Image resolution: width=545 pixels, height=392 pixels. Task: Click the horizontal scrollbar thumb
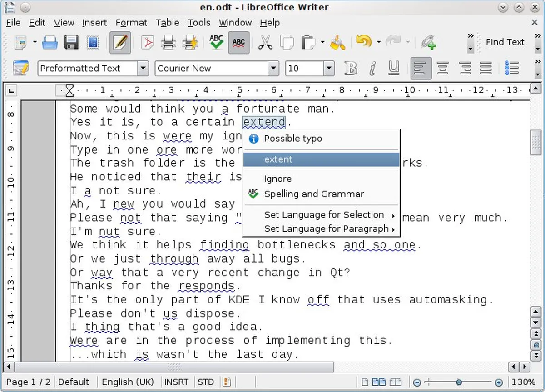(174, 366)
